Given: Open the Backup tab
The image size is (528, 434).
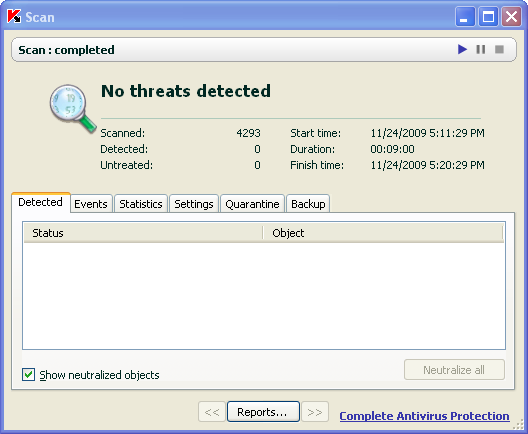Looking at the screenshot, I should point(308,204).
